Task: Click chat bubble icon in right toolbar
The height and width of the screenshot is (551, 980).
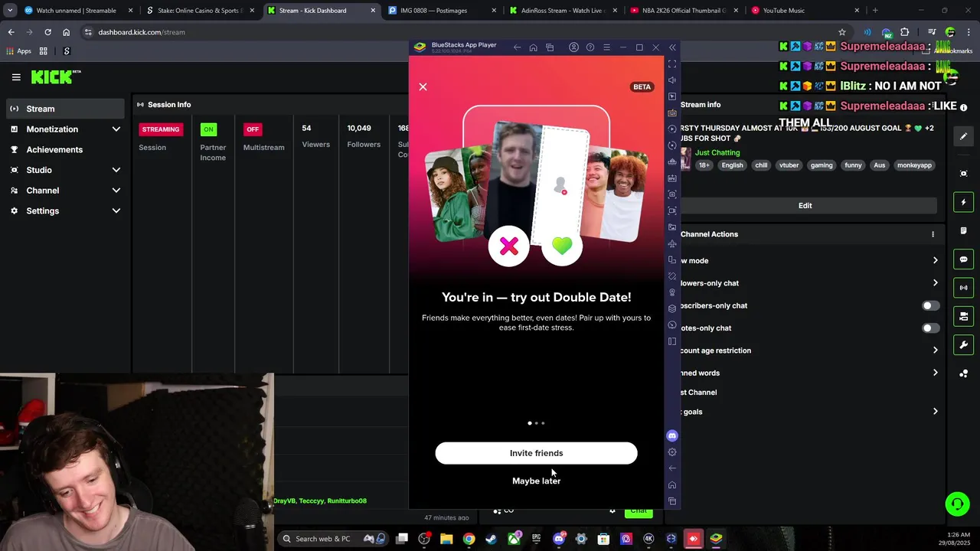Action: [x=964, y=259]
